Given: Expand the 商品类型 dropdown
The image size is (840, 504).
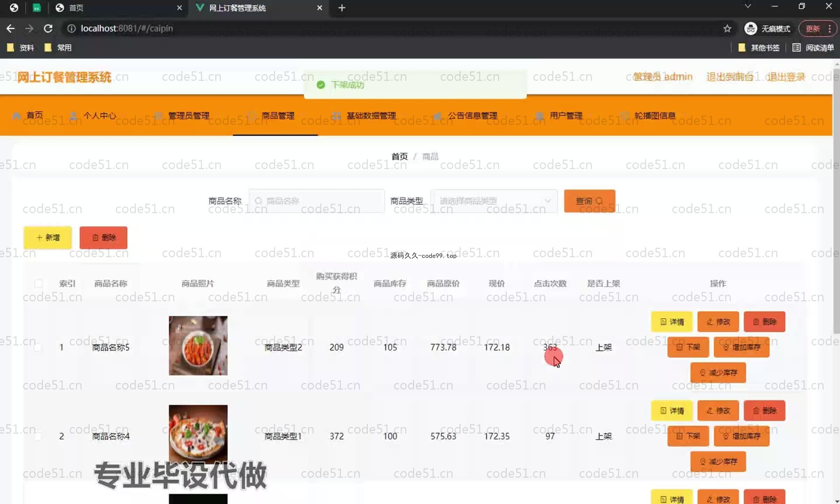Looking at the screenshot, I should click(x=493, y=201).
